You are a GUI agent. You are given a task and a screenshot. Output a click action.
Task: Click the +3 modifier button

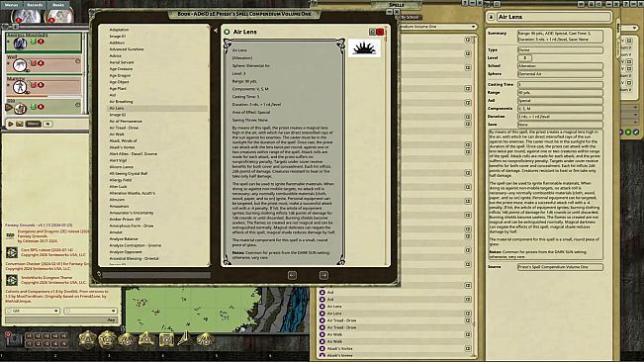coord(46,336)
